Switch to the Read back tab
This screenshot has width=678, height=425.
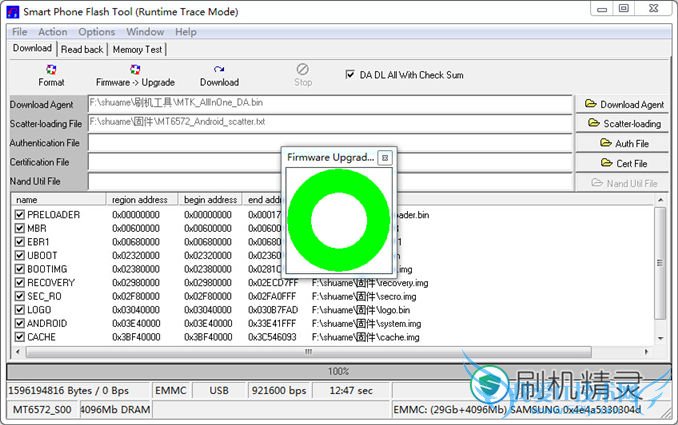point(82,49)
